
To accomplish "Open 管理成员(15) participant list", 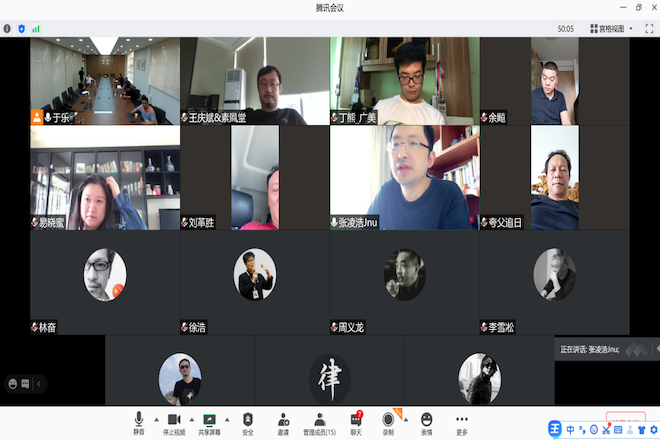I will click(320, 422).
